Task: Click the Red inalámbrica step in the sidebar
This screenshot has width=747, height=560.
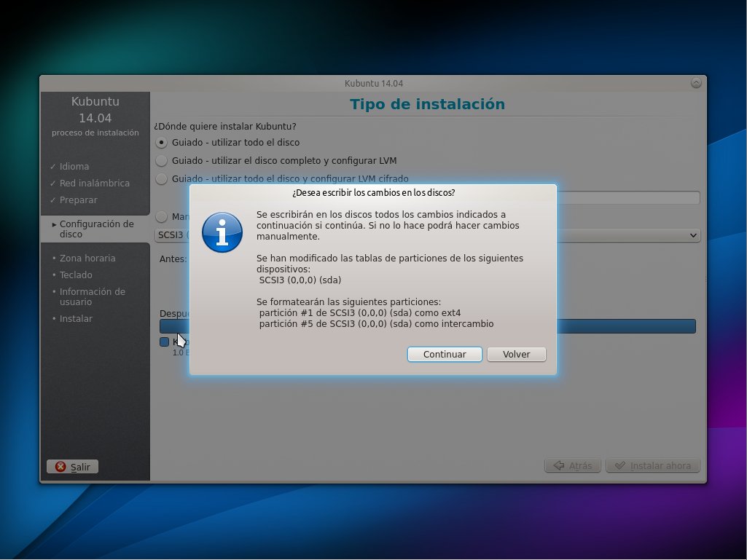Action: pos(94,184)
